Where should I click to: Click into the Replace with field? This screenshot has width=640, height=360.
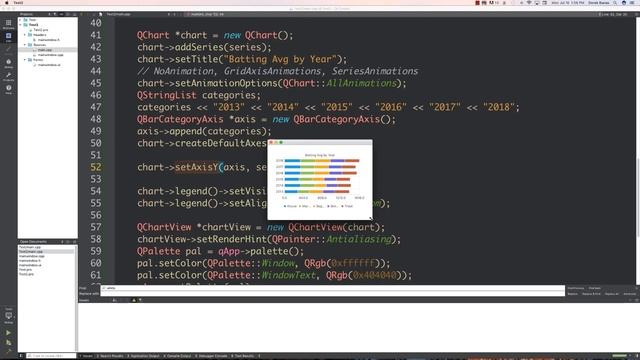(x=333, y=293)
